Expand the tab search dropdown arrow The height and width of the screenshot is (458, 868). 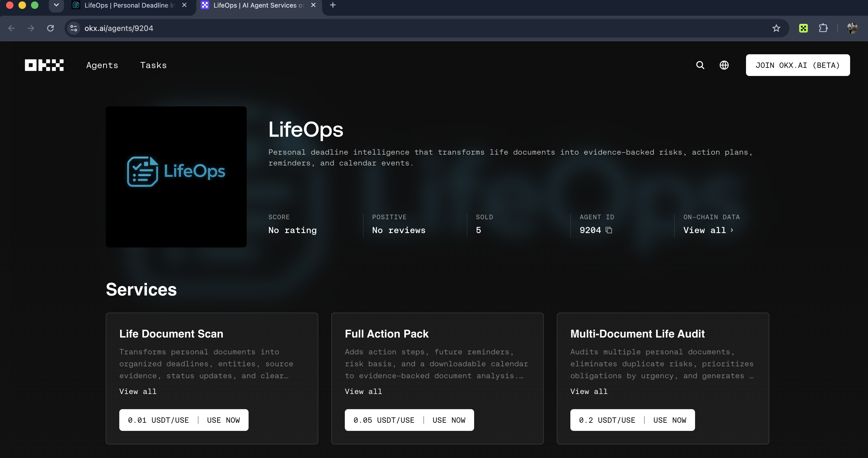coord(56,5)
